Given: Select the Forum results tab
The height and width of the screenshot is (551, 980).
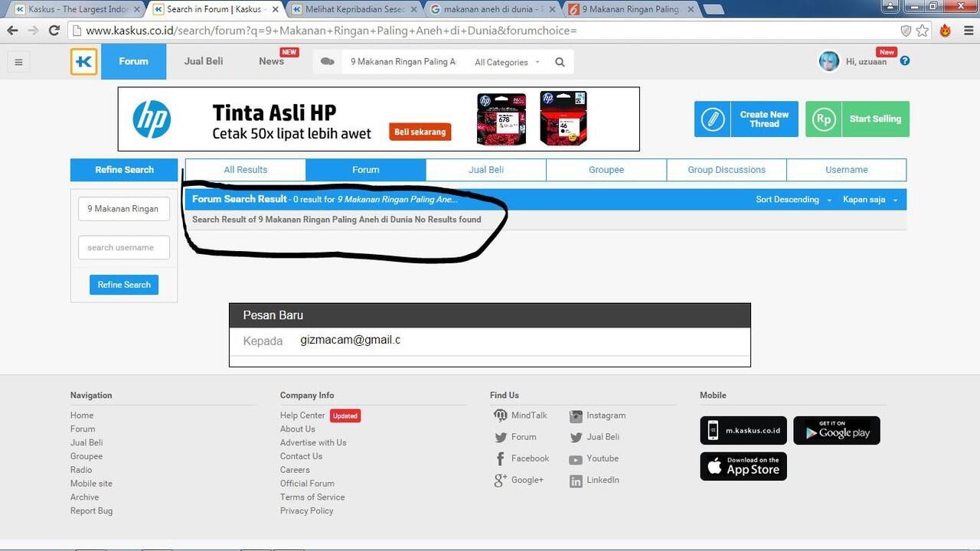Looking at the screenshot, I should (x=366, y=170).
